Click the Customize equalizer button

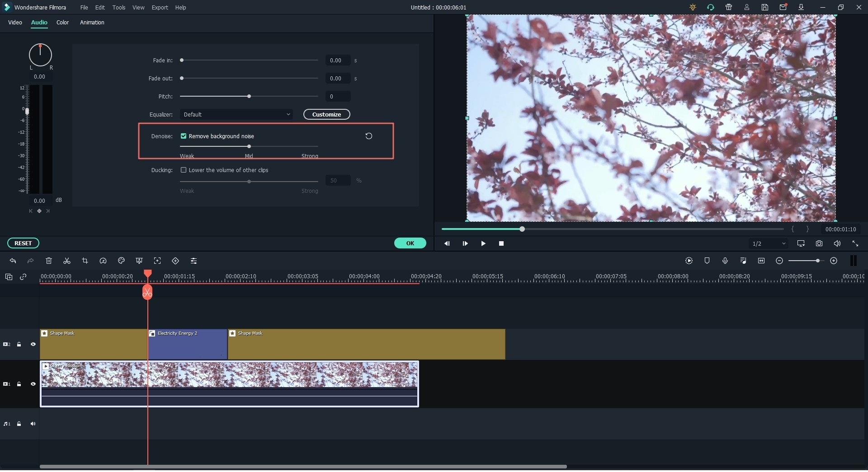326,115
